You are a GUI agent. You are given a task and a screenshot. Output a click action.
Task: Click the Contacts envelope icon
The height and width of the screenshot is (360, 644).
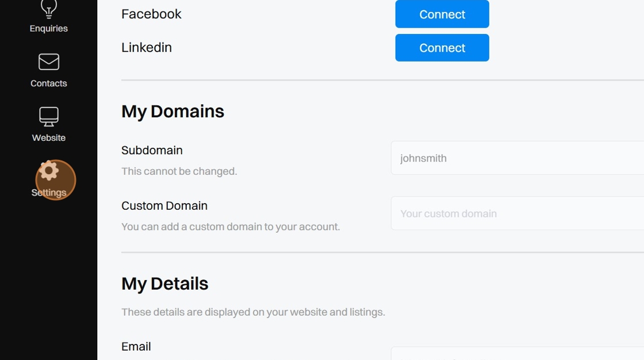point(49,62)
